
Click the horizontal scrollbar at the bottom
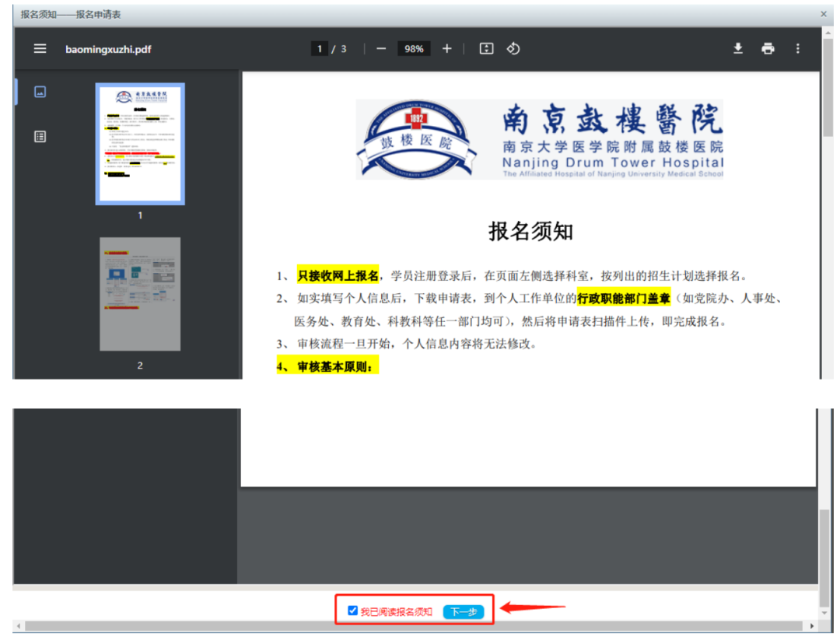pos(414,626)
